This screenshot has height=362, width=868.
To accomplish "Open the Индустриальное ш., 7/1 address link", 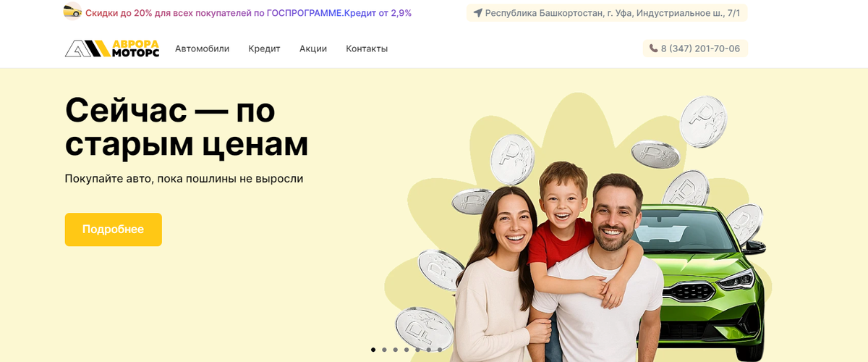I will tap(613, 13).
